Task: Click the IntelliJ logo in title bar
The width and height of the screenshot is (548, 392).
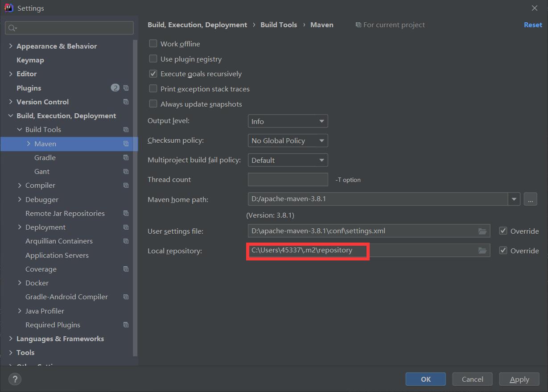Action: 8,8
